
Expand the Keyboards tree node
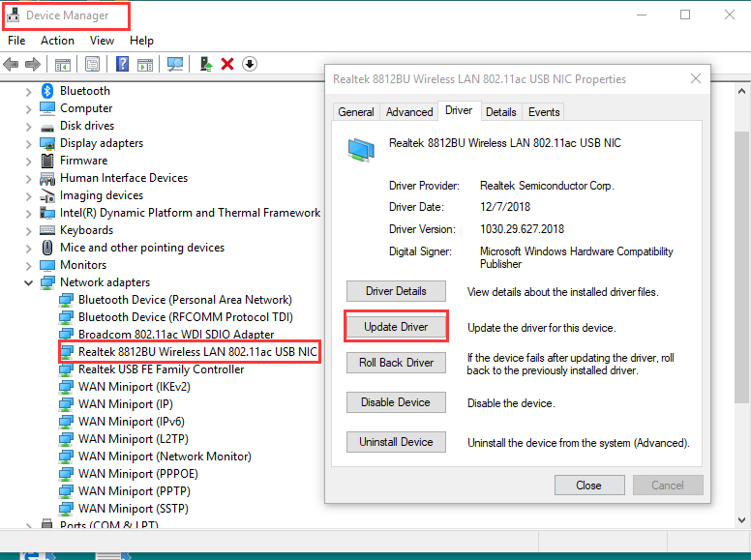coord(28,231)
